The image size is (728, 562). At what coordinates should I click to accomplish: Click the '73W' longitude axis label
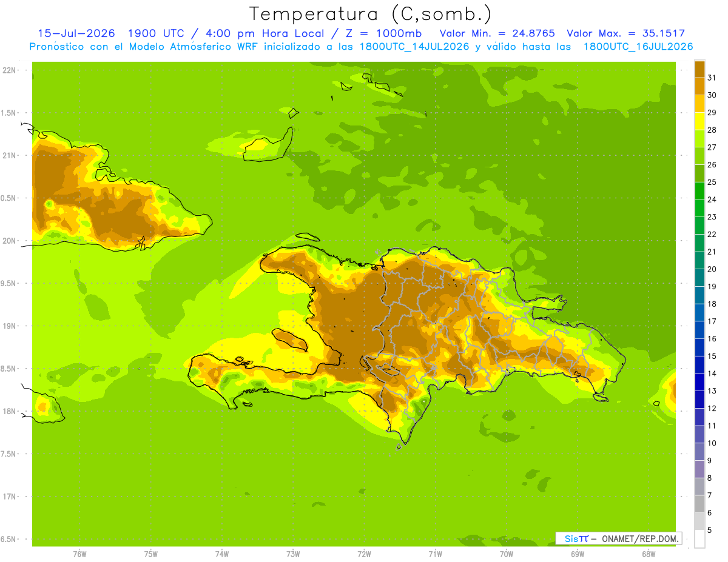(293, 554)
